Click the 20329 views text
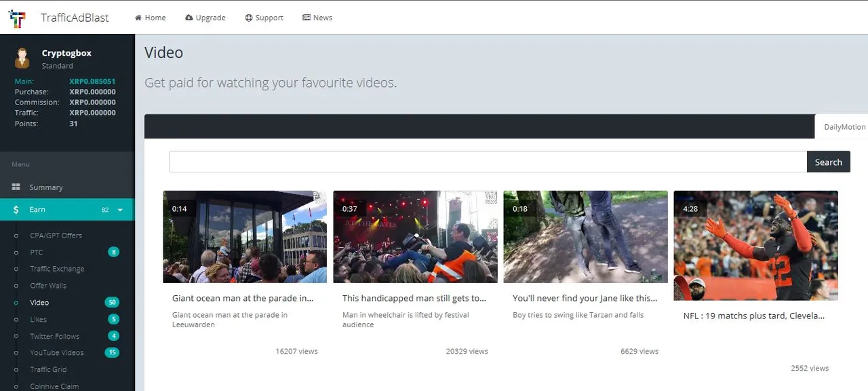This screenshot has height=391, width=868. click(x=467, y=352)
